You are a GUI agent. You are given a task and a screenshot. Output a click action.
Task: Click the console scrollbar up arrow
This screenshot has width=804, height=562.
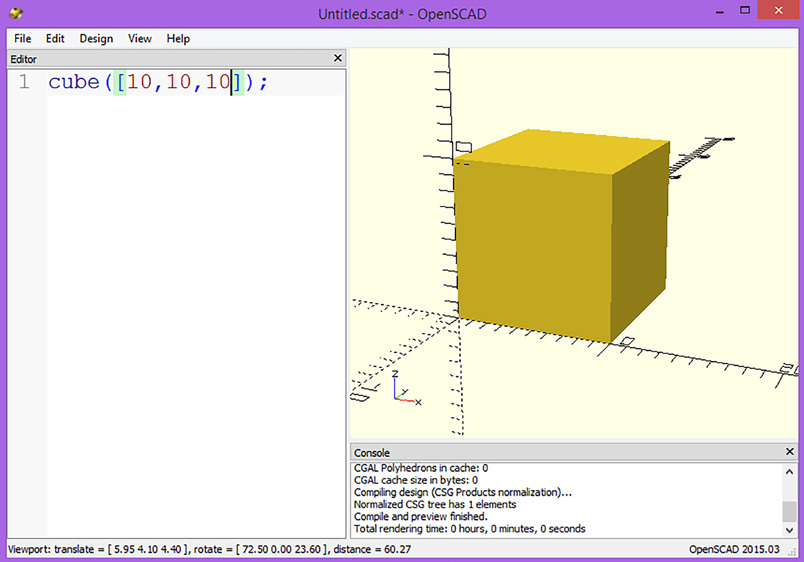[x=790, y=472]
